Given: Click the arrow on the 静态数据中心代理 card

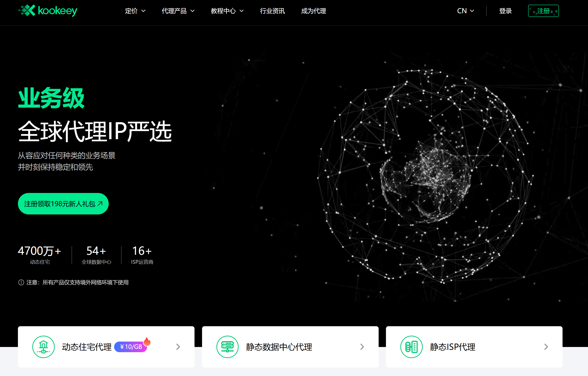Looking at the screenshot, I should click(x=362, y=347).
